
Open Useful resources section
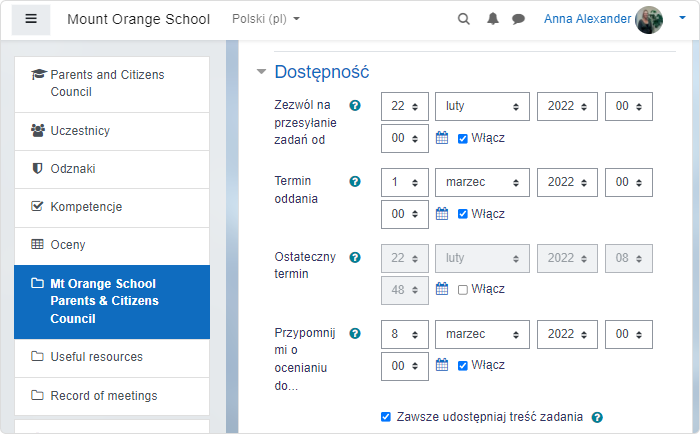(x=112, y=358)
